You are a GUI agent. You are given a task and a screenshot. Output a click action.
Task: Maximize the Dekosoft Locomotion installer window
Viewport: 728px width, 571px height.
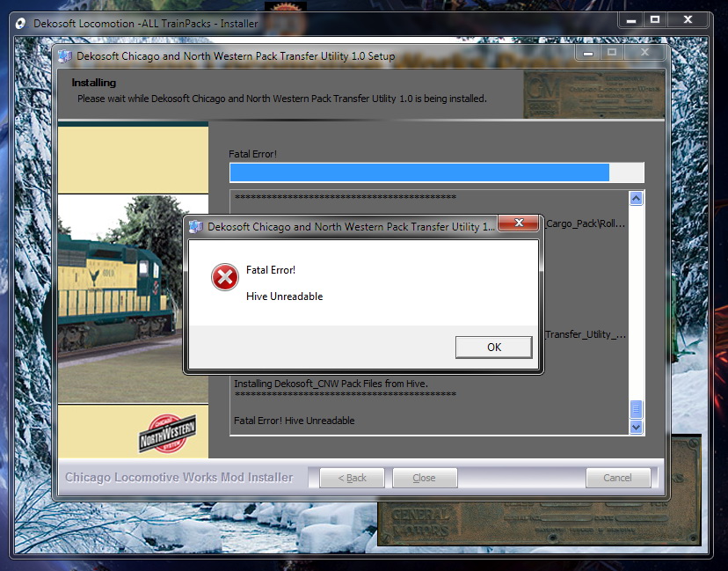(x=655, y=20)
